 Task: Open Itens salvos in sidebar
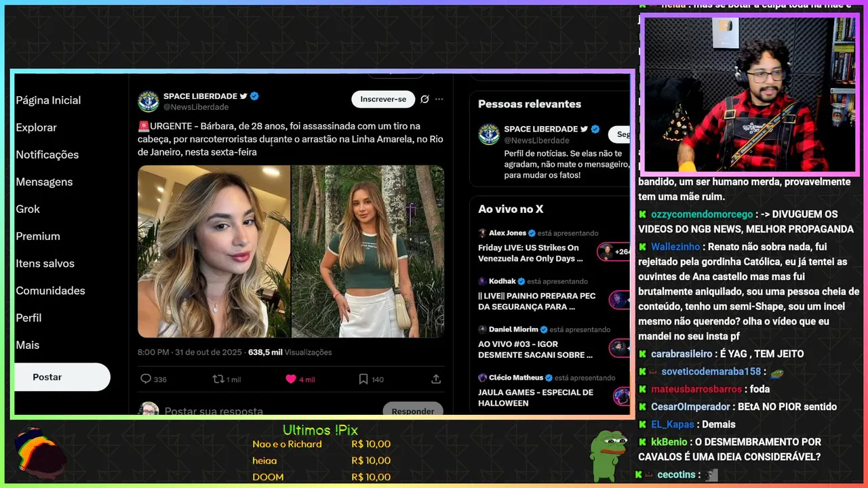pyautogui.click(x=45, y=263)
